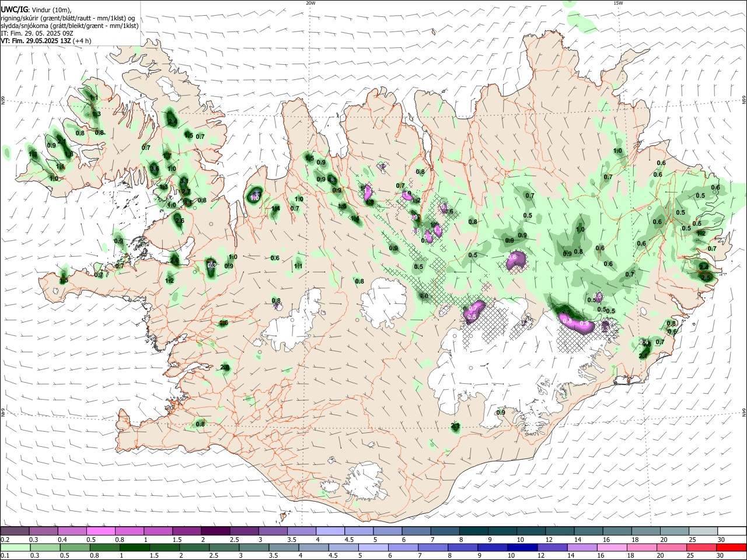Click the pale periwinkle 4 swatch, upper legend row
The width and height of the screenshot is (747, 560).
330,531
